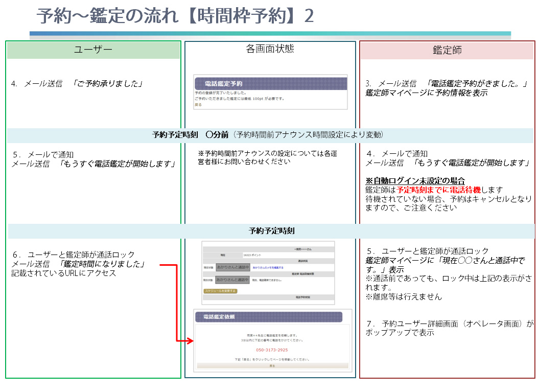The width and height of the screenshot is (539, 392).
Task: Click the 各画面状態 column heading
Action: click(x=270, y=49)
